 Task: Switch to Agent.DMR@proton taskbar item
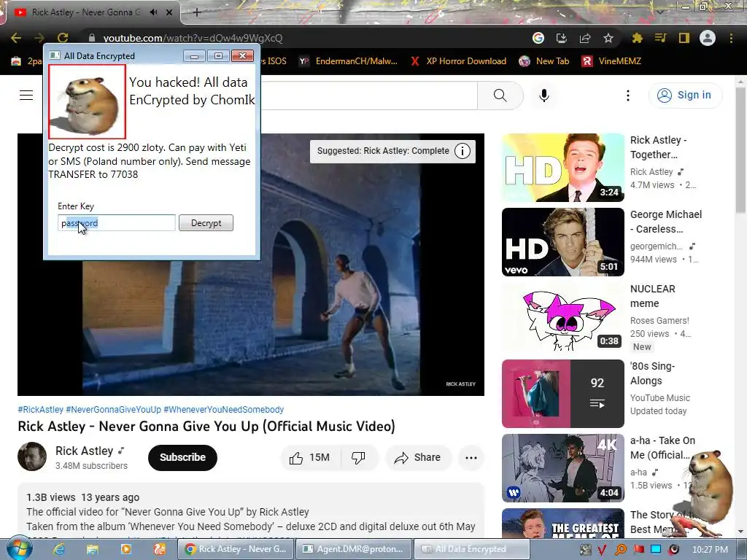coord(354,549)
